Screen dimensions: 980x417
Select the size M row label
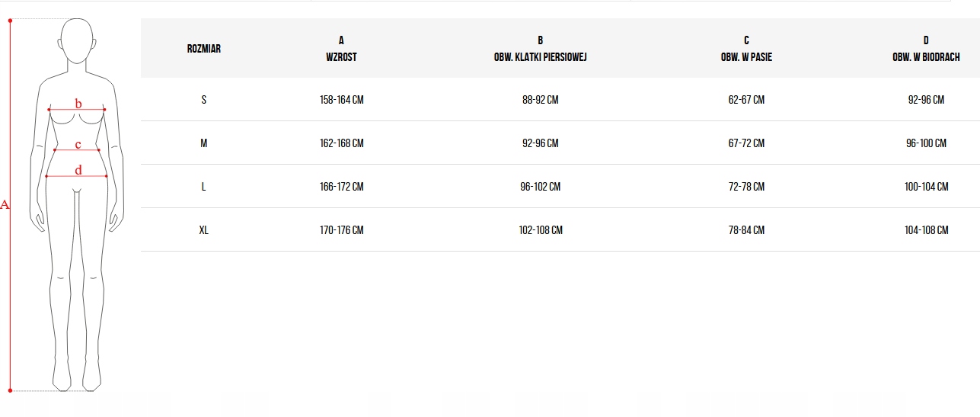pyautogui.click(x=204, y=143)
